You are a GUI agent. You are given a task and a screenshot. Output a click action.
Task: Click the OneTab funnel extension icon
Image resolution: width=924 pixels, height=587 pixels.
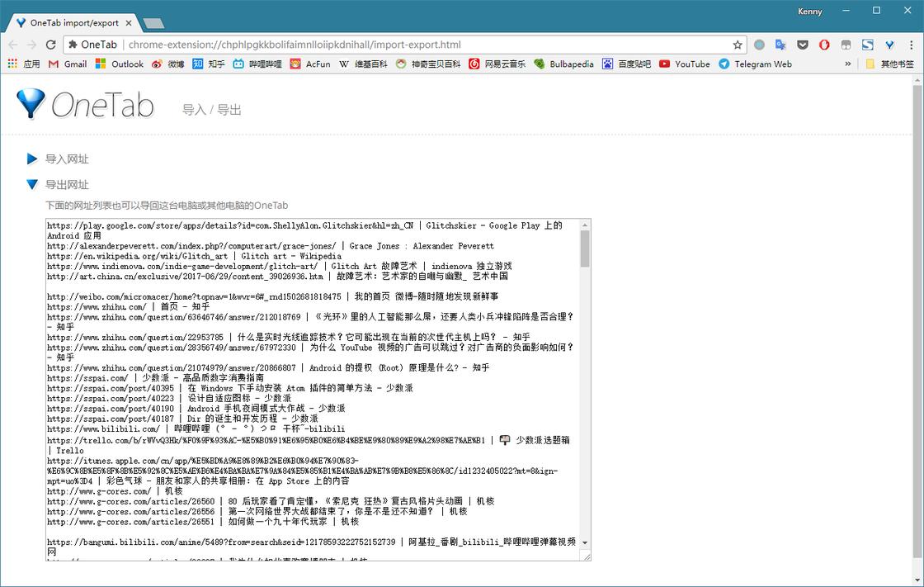(889, 45)
